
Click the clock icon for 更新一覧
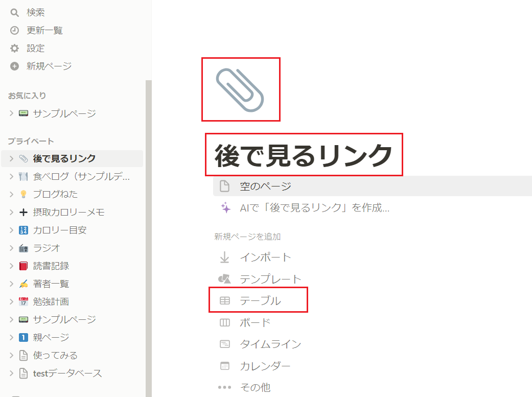[x=14, y=31]
